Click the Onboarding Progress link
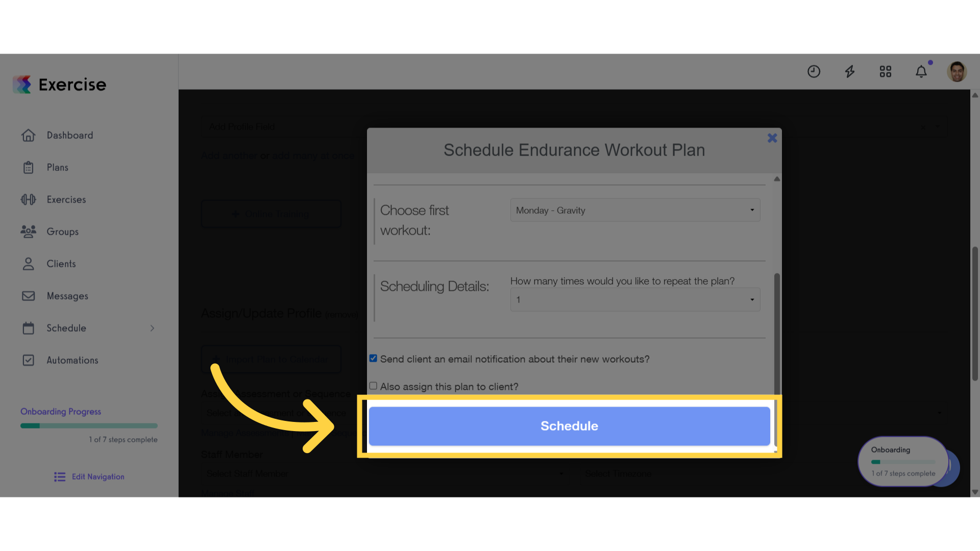Screen dimensions: 980x551 click(x=61, y=411)
